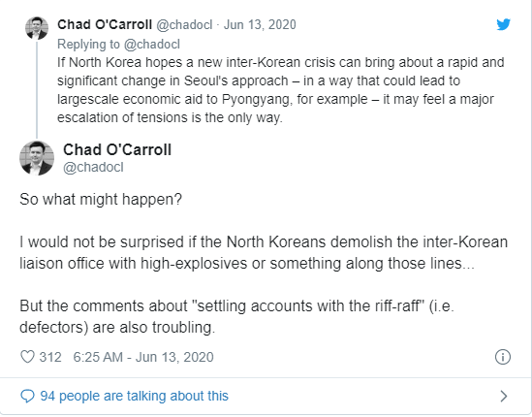Like the tweet using heart icon

(27, 357)
